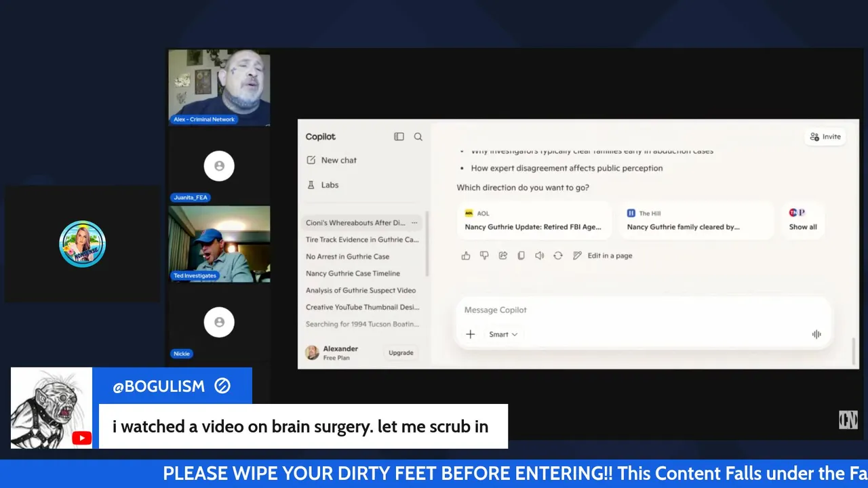Click the Copilot title in sidebar

pyautogui.click(x=321, y=136)
